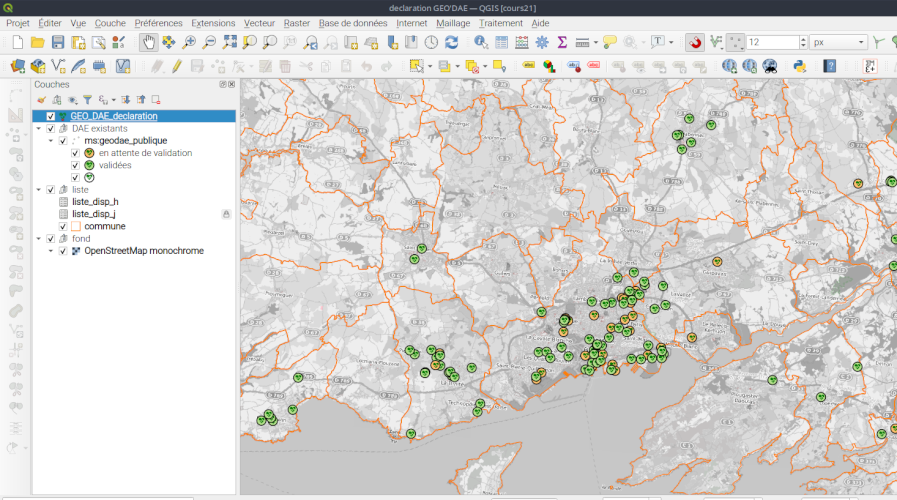
Task: Collapse the 'liste' group arrow
Action: [39, 189]
